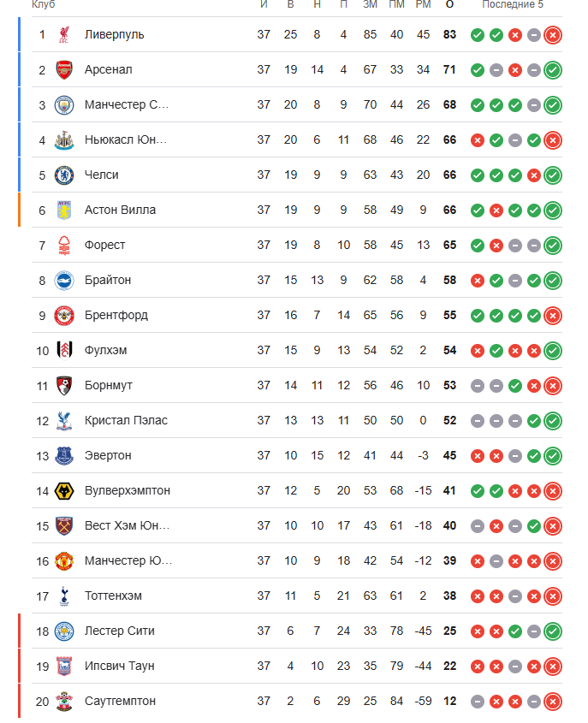Viewport: 588px width, 723px height.
Task: Open the Астон Вилла team link
Action: 120,210
